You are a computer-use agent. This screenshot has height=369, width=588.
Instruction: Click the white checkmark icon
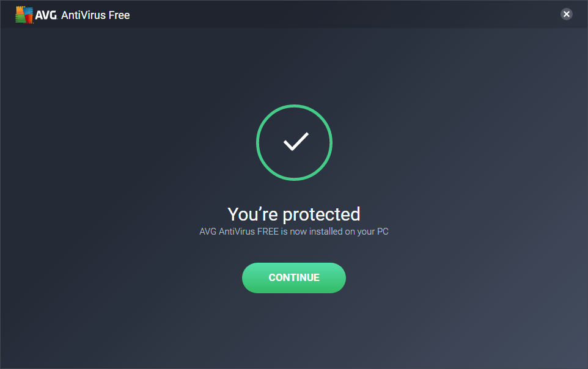(295, 142)
